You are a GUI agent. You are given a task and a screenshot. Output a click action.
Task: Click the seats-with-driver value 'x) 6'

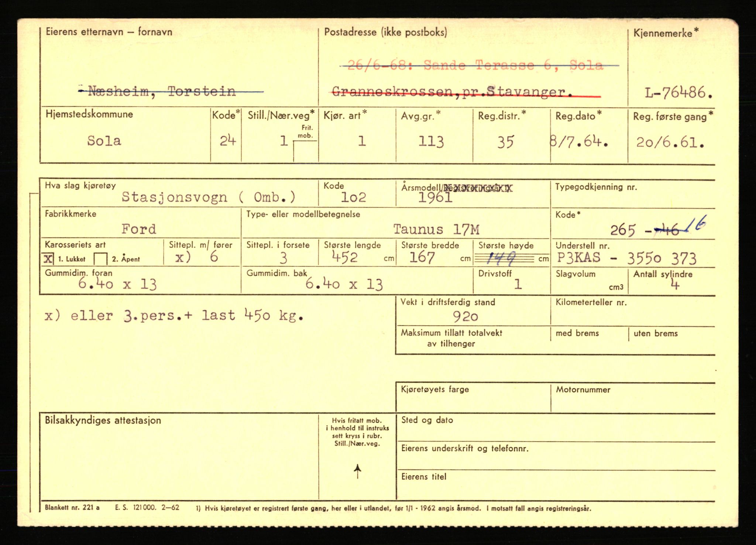197,257
